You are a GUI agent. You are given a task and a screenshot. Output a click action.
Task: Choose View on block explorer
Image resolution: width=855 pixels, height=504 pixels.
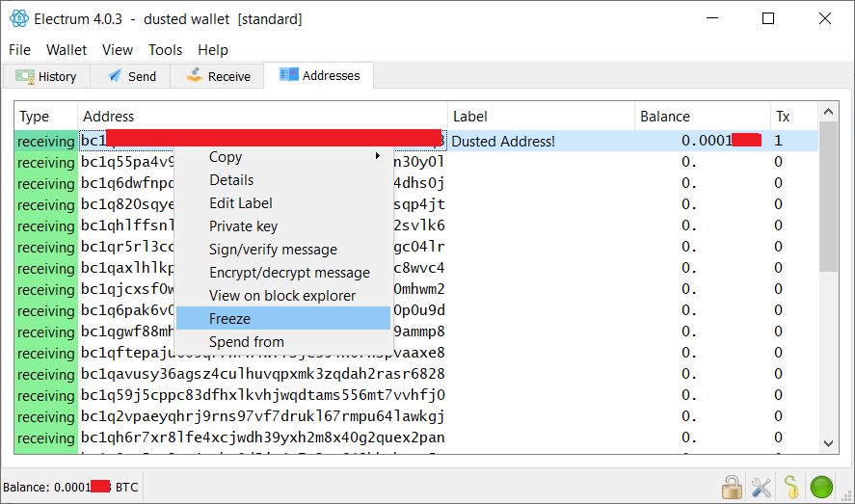click(x=283, y=296)
